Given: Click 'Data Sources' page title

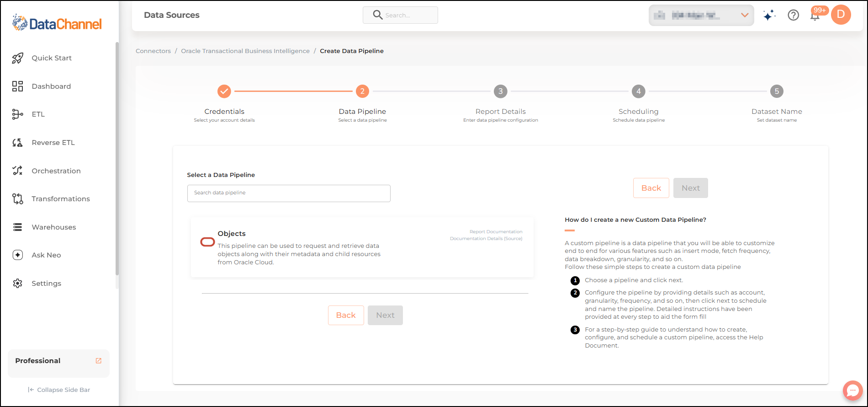Looking at the screenshot, I should (172, 15).
